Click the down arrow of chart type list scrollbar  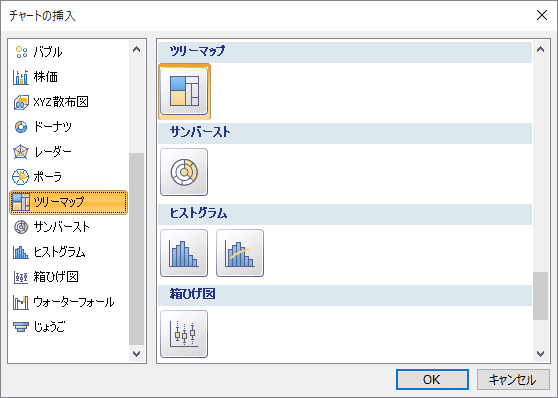pyautogui.click(x=136, y=354)
